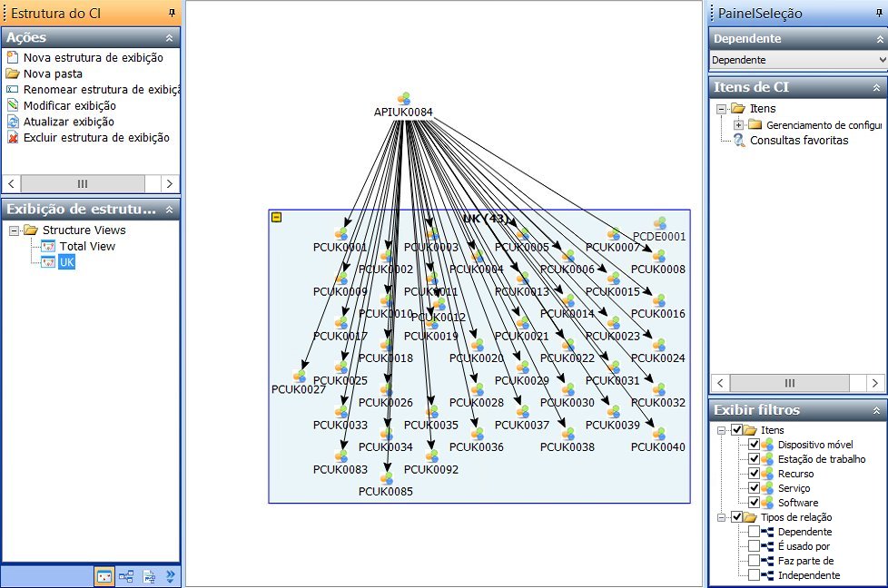Uncheck the Tipos de relação checkbox
Screen dimensions: 888x588
[x=736, y=517]
